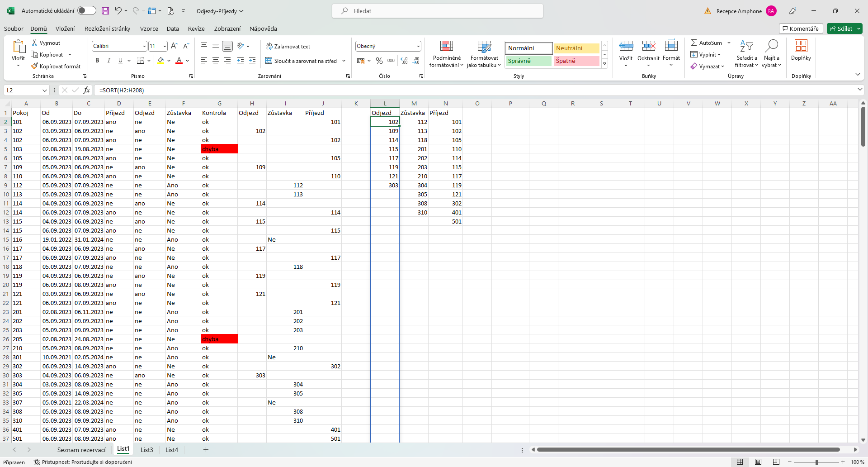Screen dimensions: 868x467
Task: Cut selection with Vyjmout
Action: click(x=46, y=43)
